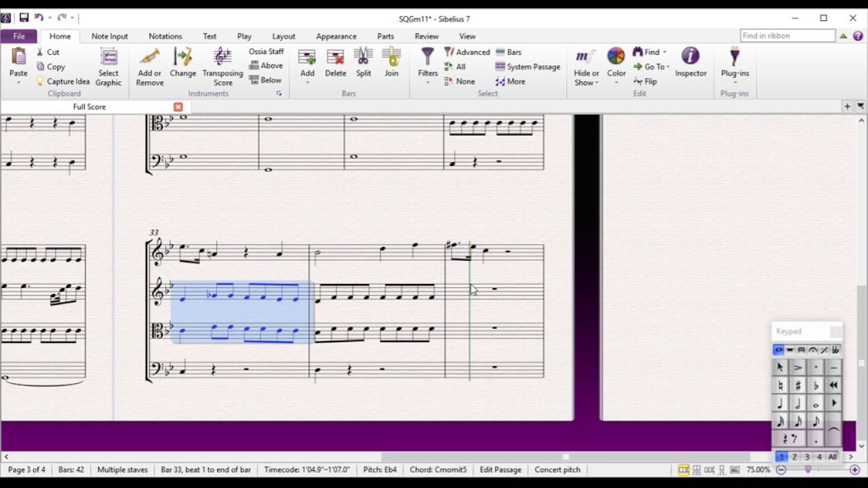The height and width of the screenshot is (488, 868).
Task: Select the natural accidental on Keypad
Action: click(780, 385)
